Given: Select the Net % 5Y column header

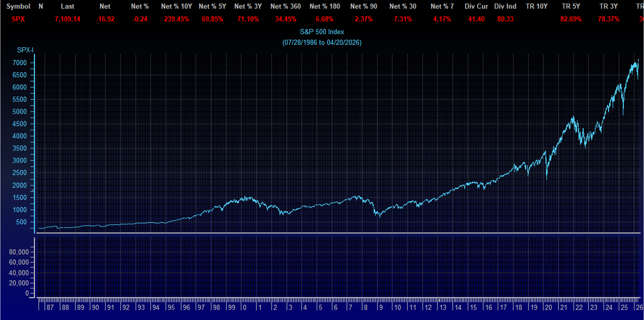Looking at the screenshot, I should pos(212,6).
